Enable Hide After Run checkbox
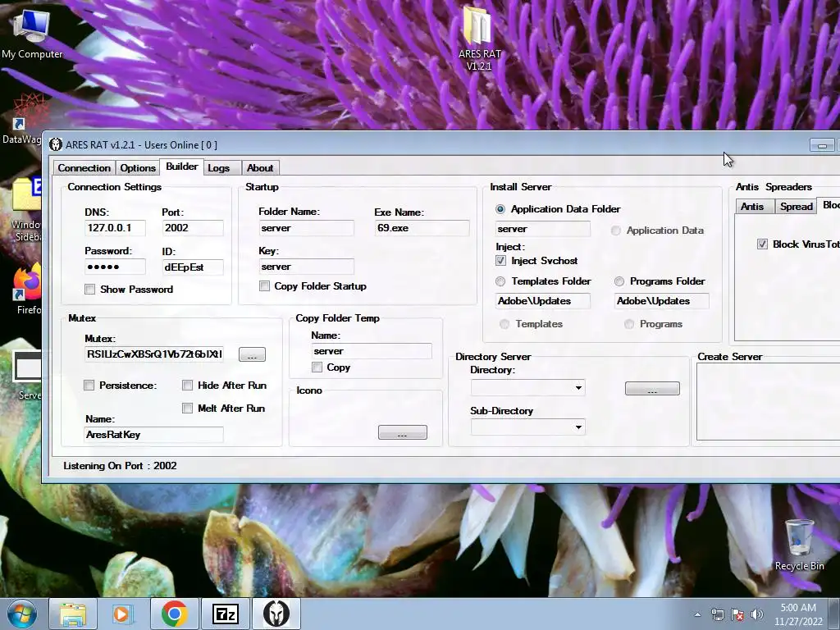The image size is (840, 630). [x=188, y=386]
